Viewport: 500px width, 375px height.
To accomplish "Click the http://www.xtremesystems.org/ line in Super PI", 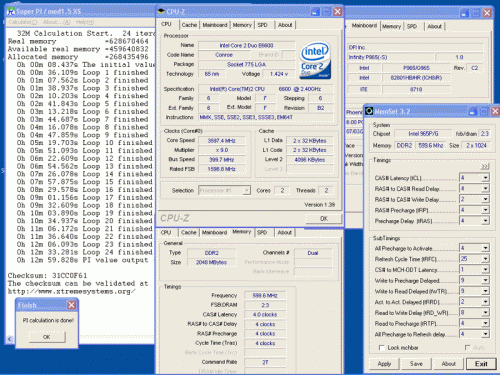I will pyautogui.click(x=71, y=291).
